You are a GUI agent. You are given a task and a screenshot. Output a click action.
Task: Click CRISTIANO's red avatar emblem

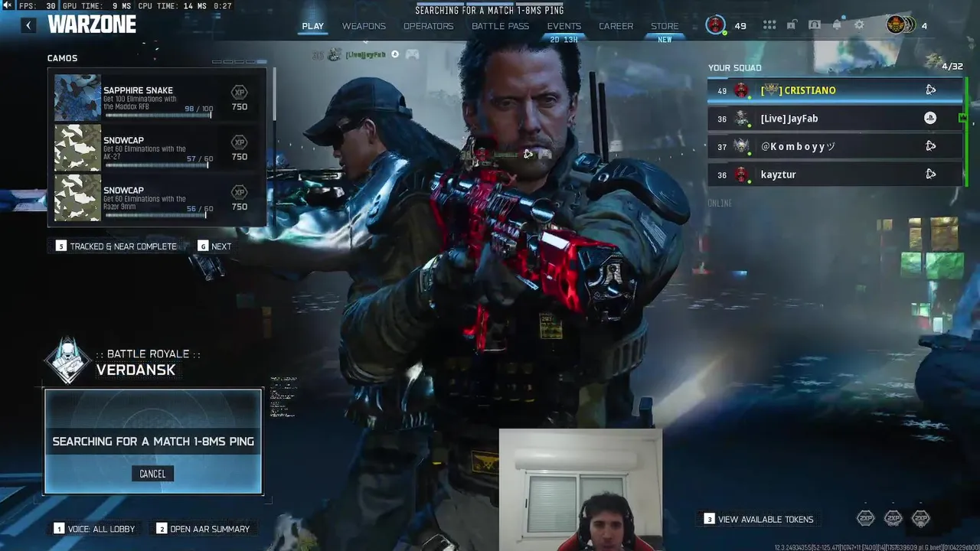741,90
